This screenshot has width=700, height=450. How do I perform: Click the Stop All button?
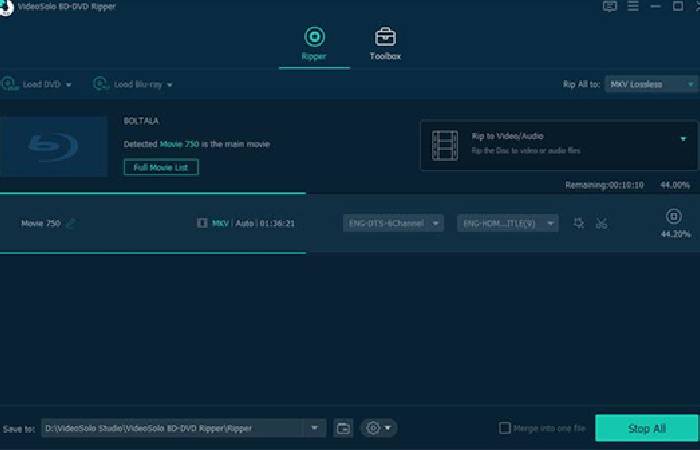pyautogui.click(x=646, y=428)
